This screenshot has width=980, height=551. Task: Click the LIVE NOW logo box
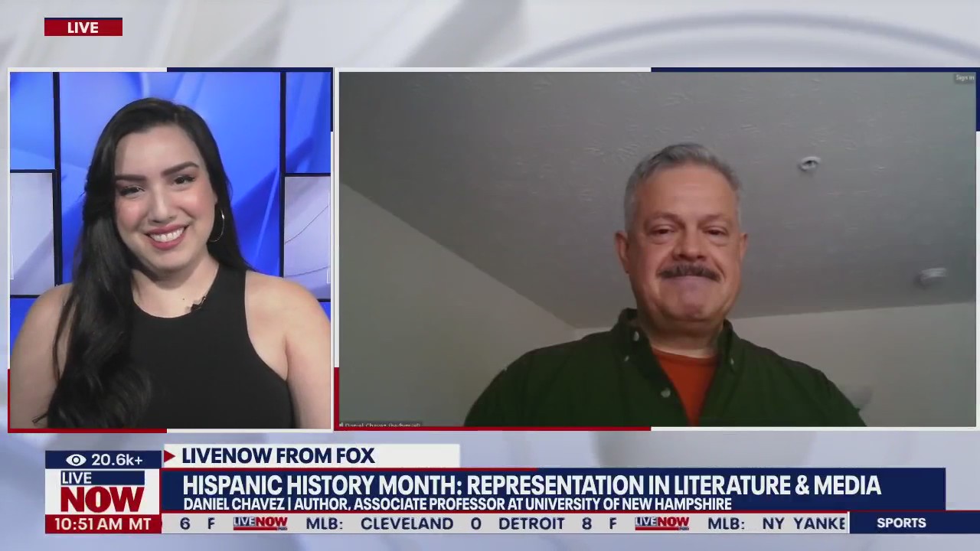pos(103,492)
